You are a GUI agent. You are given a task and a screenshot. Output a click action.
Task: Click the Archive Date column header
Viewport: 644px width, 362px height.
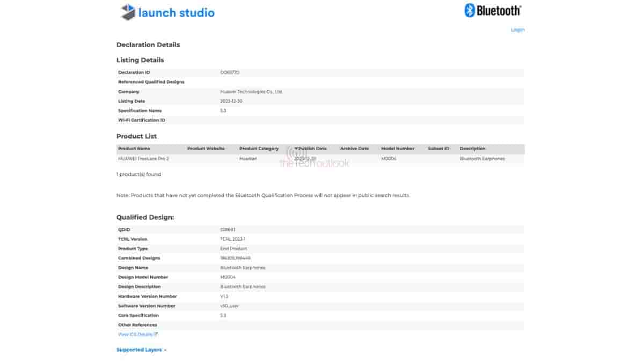tap(354, 149)
